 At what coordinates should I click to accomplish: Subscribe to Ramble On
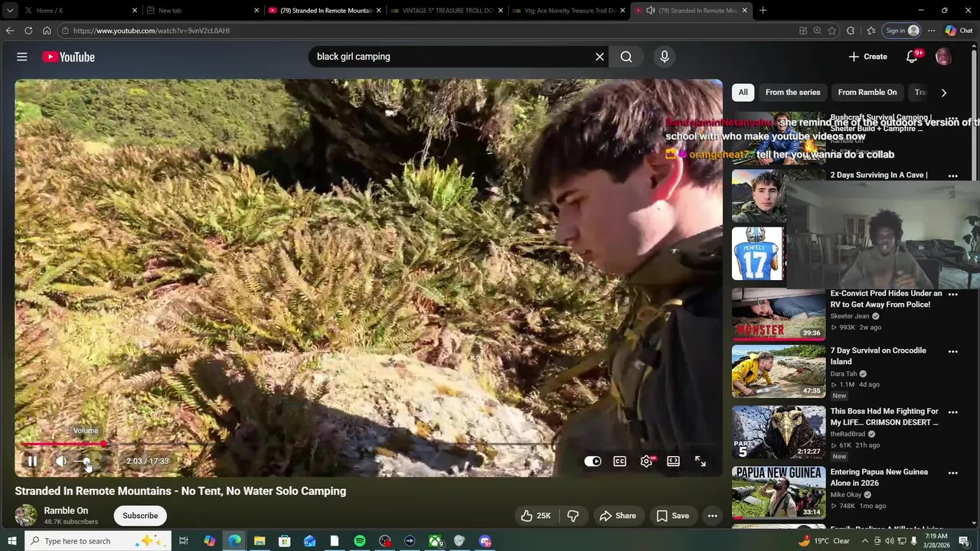(x=140, y=516)
